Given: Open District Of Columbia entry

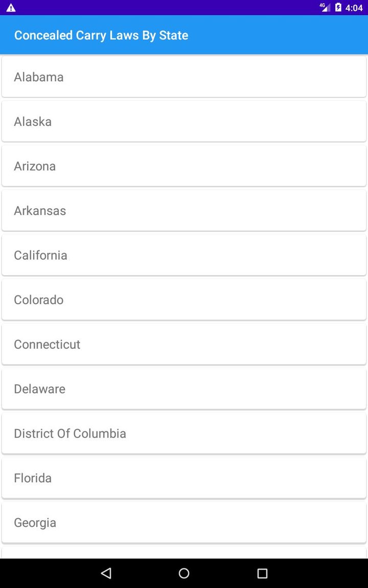Looking at the screenshot, I should (184, 433).
